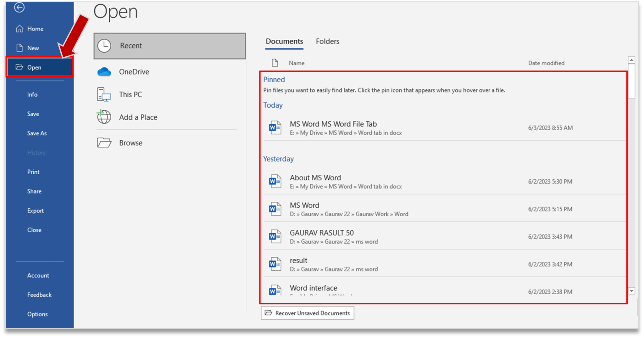Click the OneDrive cloud icon

click(104, 72)
